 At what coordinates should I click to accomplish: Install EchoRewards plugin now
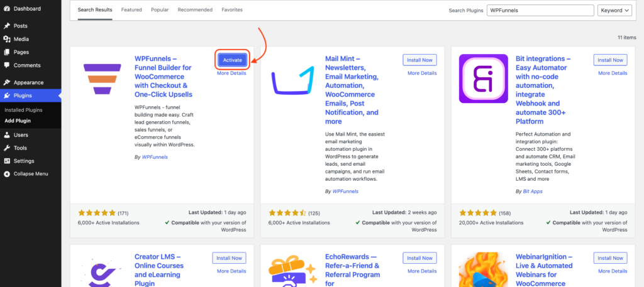419,258
